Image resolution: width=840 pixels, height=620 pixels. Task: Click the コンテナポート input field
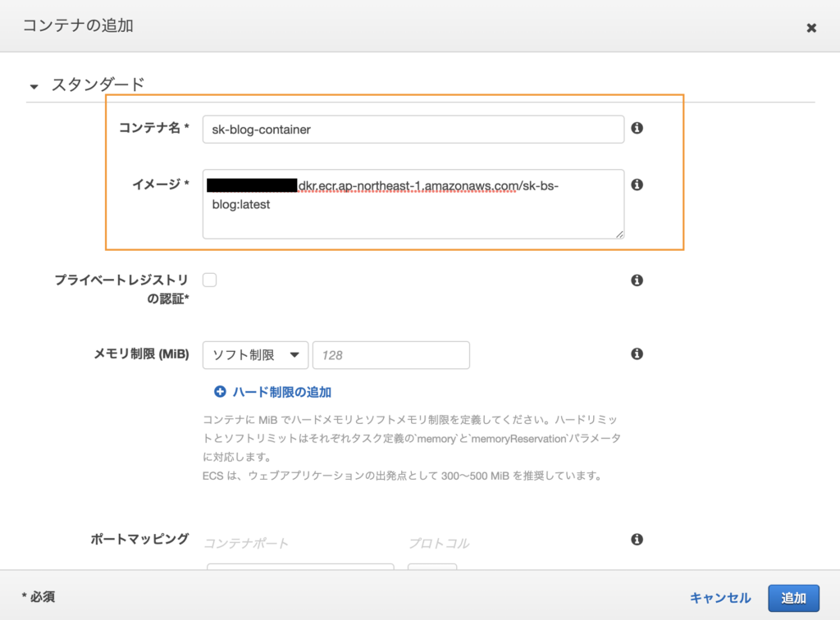pos(299,570)
